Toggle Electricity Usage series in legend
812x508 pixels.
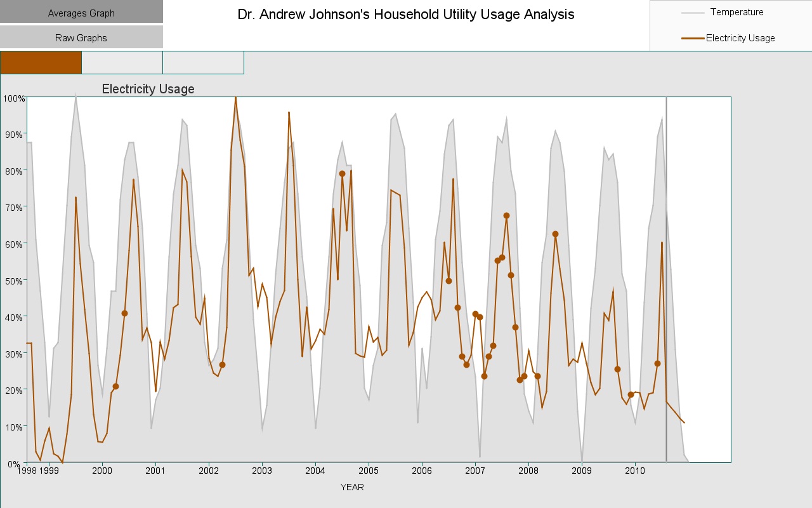tap(740, 38)
